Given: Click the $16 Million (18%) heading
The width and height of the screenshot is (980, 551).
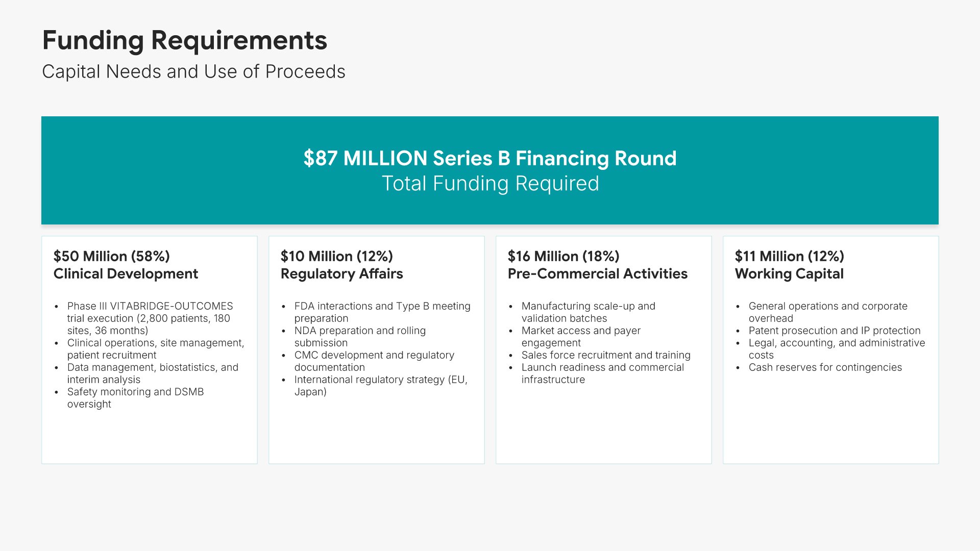Looking at the screenshot, I should pos(563,256).
